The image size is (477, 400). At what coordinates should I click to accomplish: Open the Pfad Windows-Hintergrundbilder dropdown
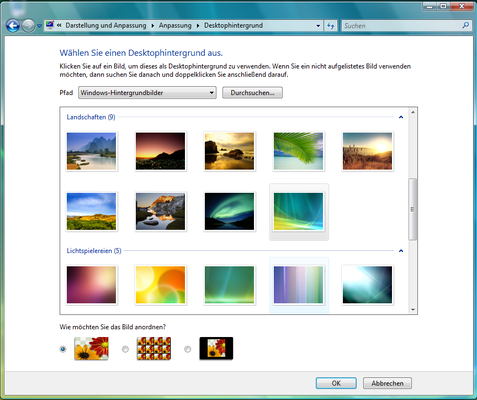[147, 93]
